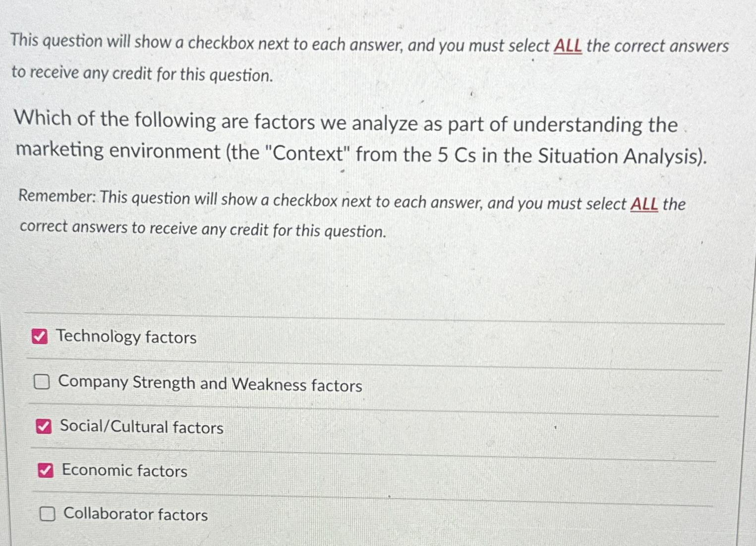This screenshot has width=756, height=546.
Task: Click the italic Remember reminder paragraph
Action: (347, 214)
